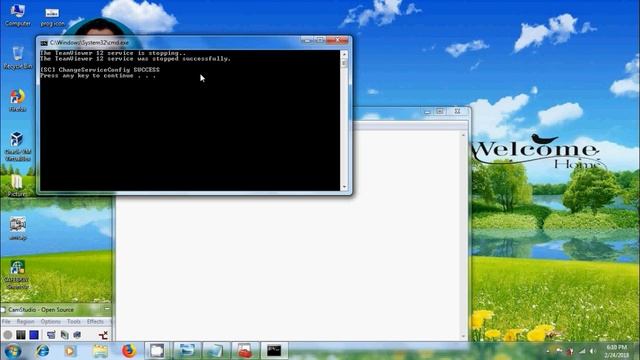Maximize the blank background window
The image size is (640, 360).
(440, 111)
